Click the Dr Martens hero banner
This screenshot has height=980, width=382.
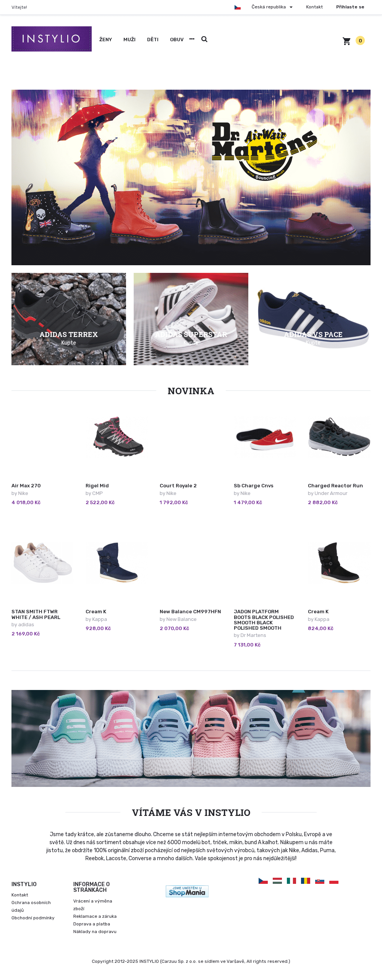point(191,177)
